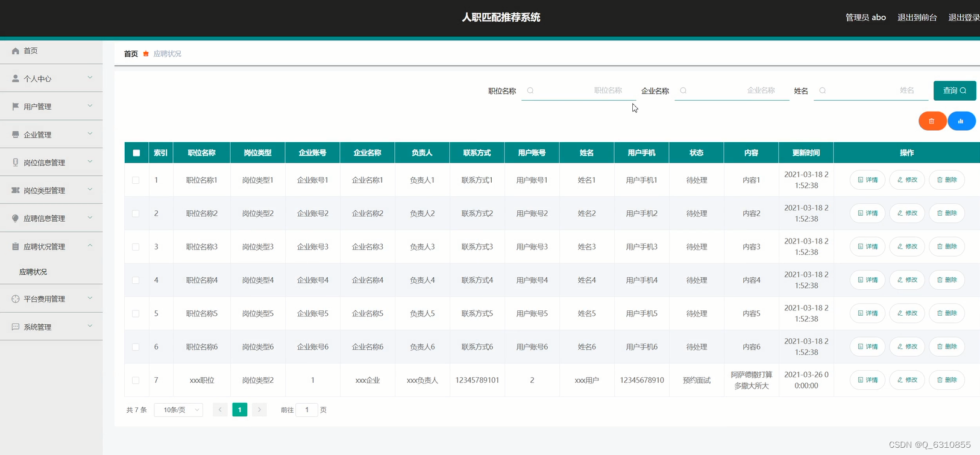This screenshot has width=980, height=455.
Task: Check the row with 职位名称1
Action: pos(136,180)
